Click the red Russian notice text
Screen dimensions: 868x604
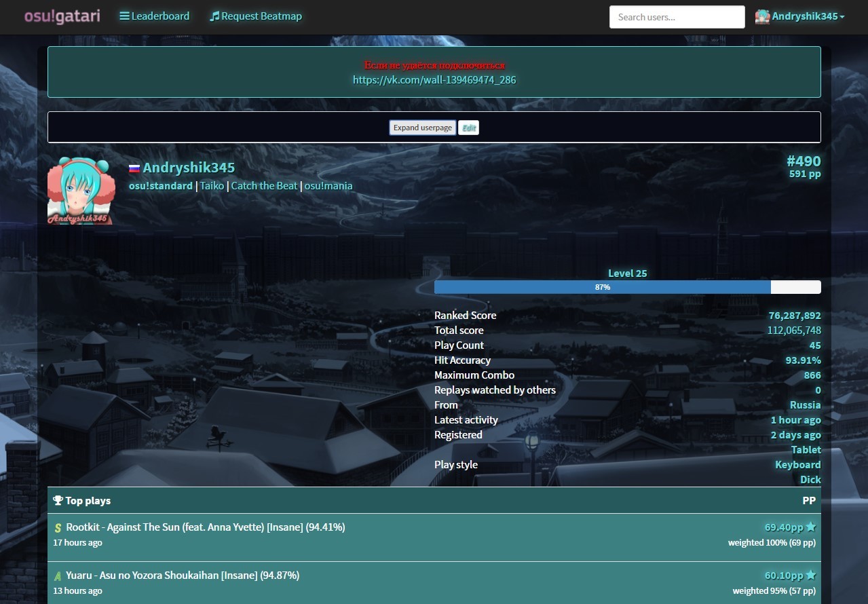(434, 65)
